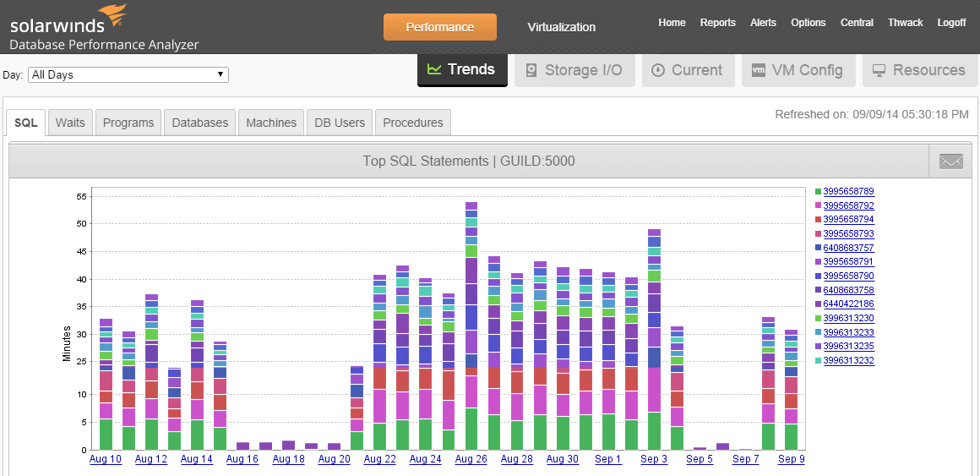980x476 pixels.
Task: Click the Sep 3 date link
Action: tap(655, 460)
